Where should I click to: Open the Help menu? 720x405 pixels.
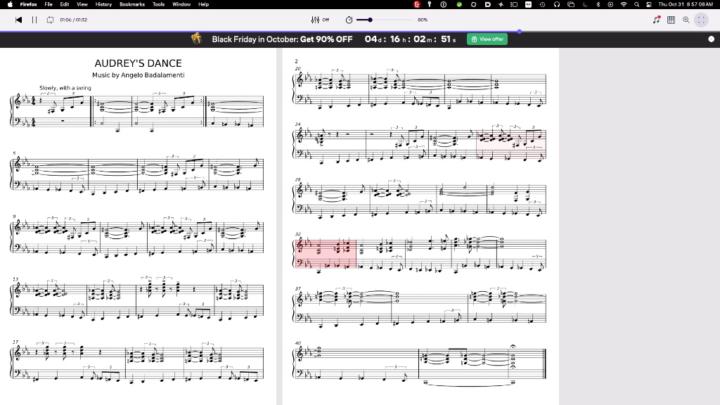(203, 4)
